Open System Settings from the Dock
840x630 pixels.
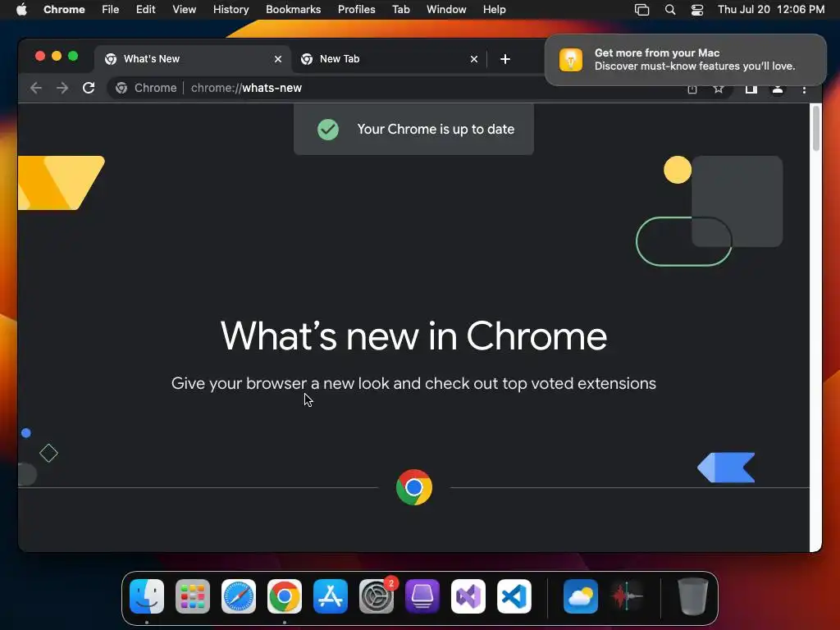[x=376, y=596]
